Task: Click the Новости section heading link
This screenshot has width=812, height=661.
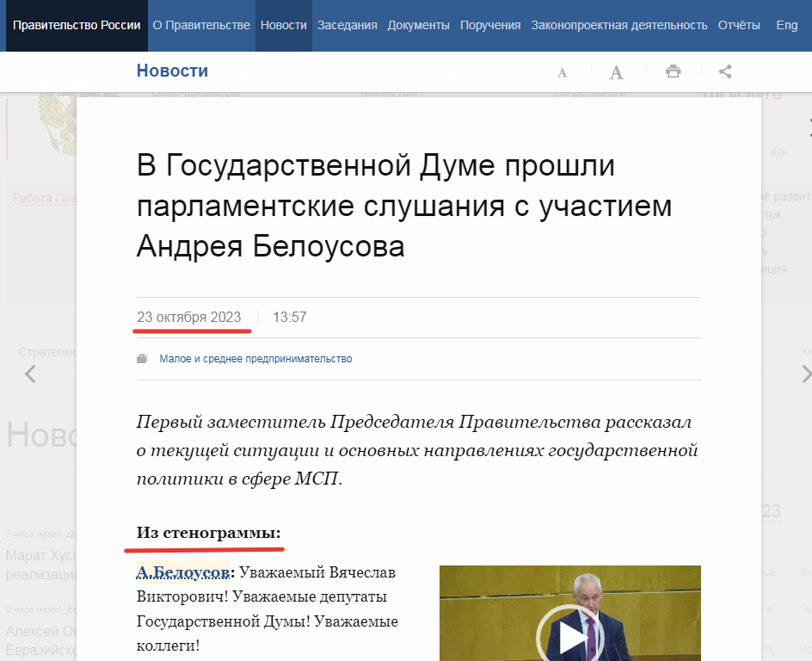Action: click(172, 71)
